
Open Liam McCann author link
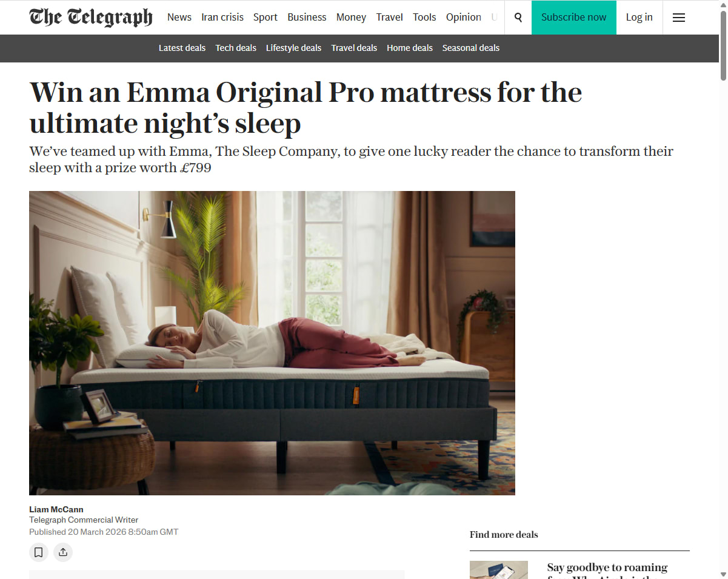pos(56,509)
